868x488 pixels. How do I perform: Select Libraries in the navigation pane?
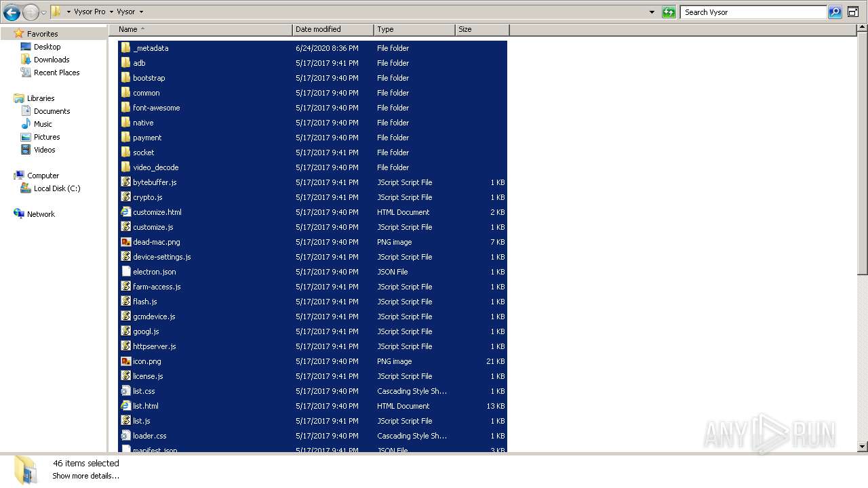click(41, 98)
